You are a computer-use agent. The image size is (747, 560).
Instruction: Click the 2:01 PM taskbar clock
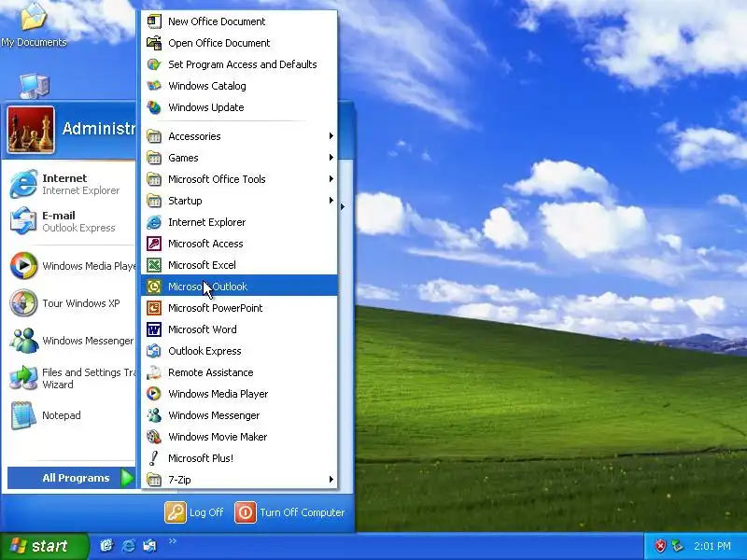tap(712, 546)
